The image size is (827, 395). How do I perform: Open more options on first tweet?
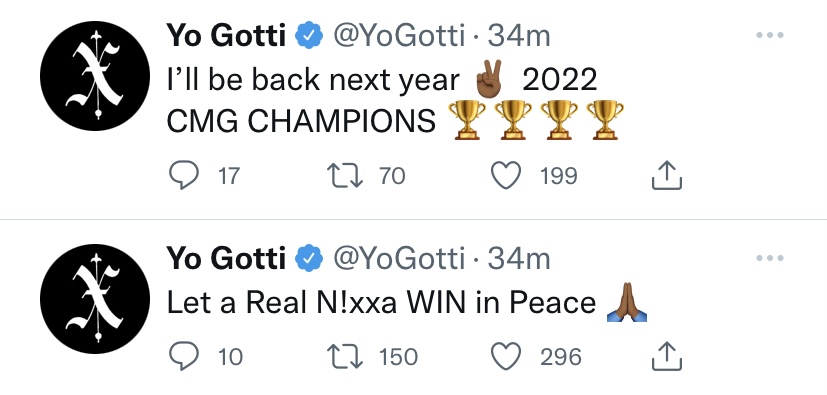[x=770, y=35]
